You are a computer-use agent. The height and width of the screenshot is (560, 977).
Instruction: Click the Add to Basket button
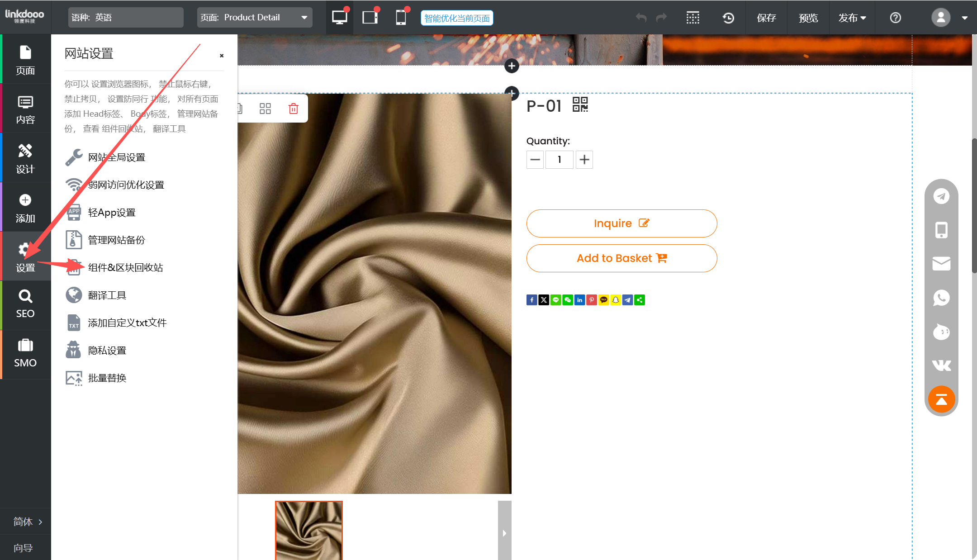tap(621, 258)
